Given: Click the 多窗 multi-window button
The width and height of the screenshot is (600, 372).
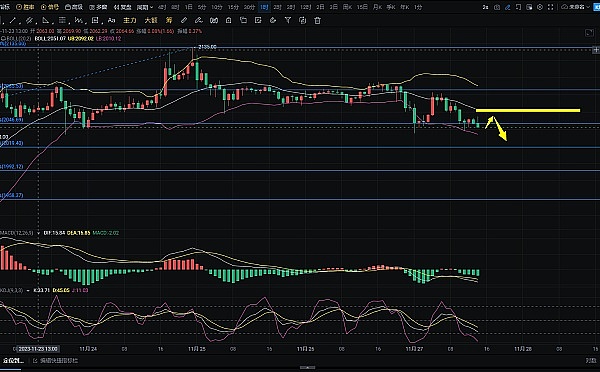Looking at the screenshot, I should (x=98, y=7).
